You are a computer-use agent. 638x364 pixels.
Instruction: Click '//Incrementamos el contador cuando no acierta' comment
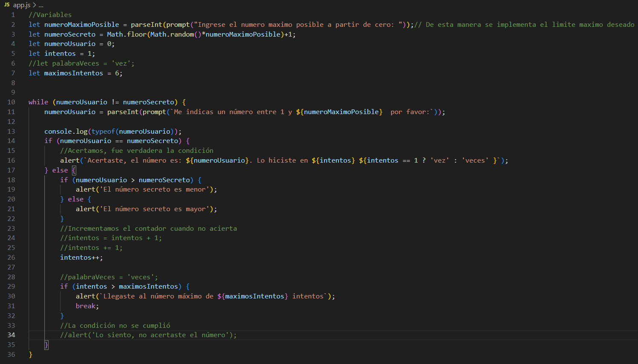[x=149, y=229]
